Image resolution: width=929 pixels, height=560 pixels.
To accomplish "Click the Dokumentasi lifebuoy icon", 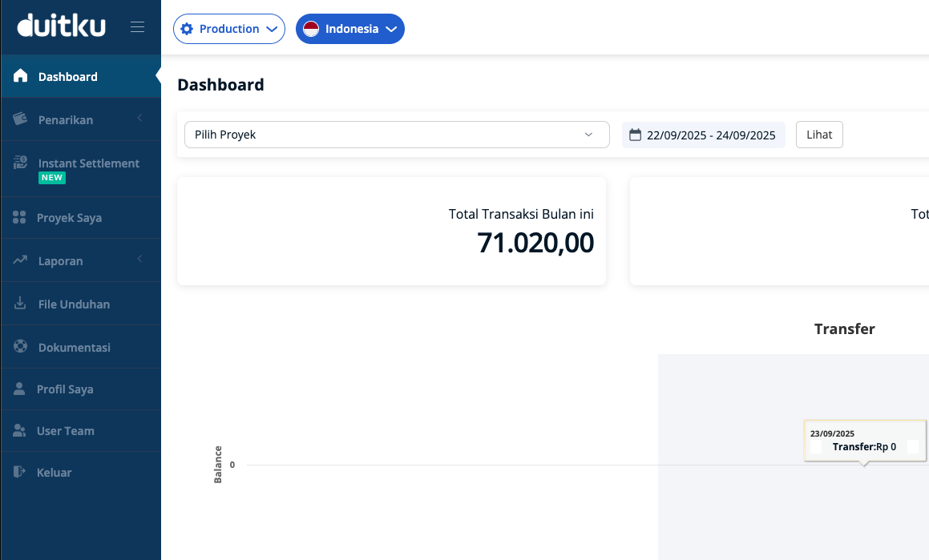I will pyautogui.click(x=21, y=348).
